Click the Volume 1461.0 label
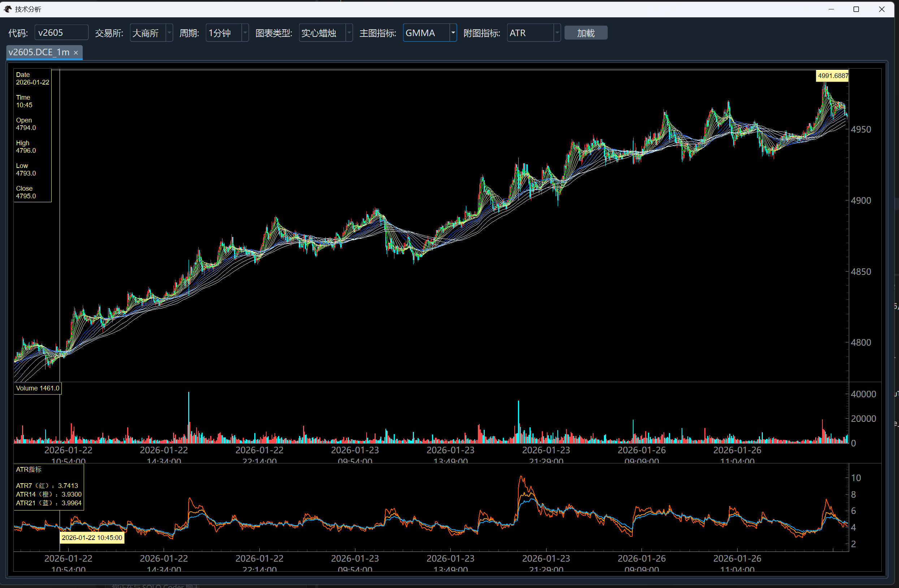 pyautogui.click(x=38, y=388)
